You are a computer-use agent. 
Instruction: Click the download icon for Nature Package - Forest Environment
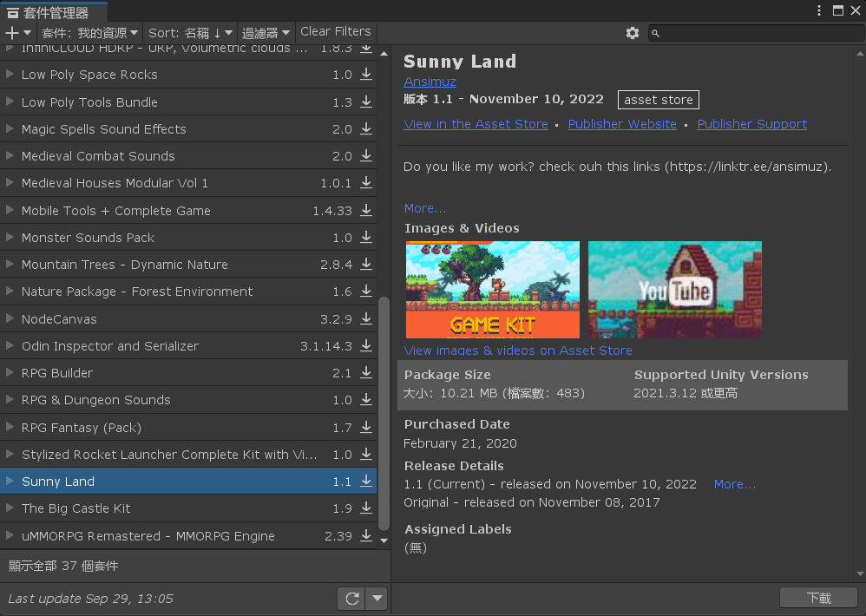click(366, 291)
